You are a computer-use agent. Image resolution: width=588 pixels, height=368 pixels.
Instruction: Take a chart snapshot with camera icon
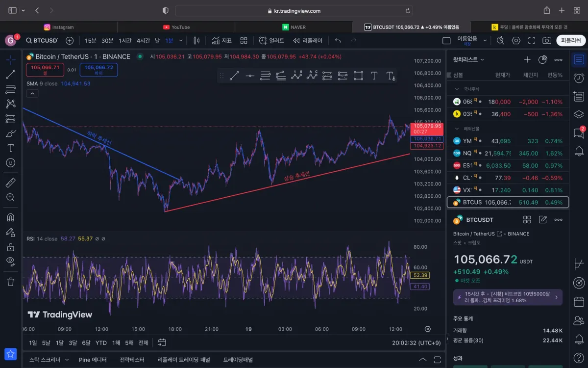pyautogui.click(x=547, y=41)
